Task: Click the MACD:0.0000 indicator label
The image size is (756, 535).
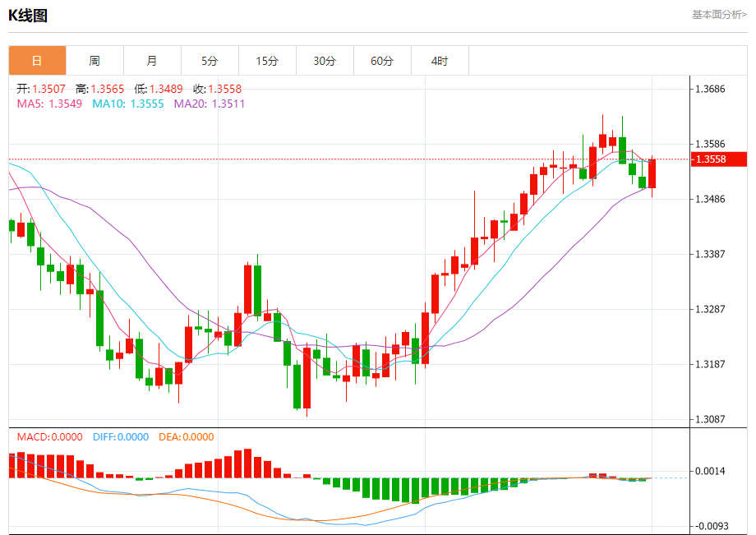Action: pyautogui.click(x=49, y=437)
